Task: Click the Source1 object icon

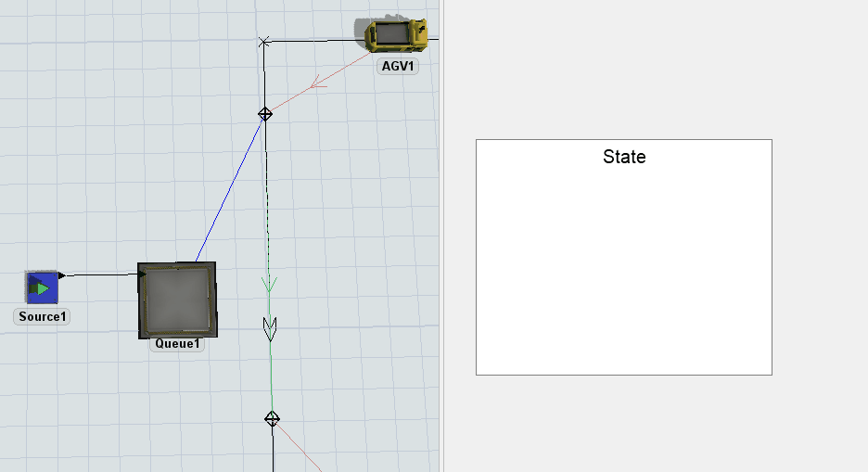Action: [x=42, y=287]
